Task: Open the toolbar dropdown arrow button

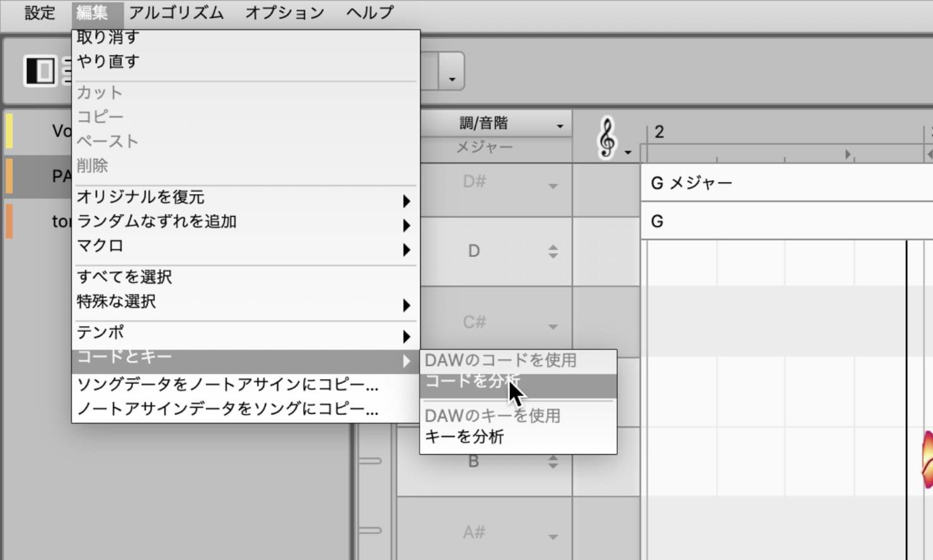Action: 452,71
